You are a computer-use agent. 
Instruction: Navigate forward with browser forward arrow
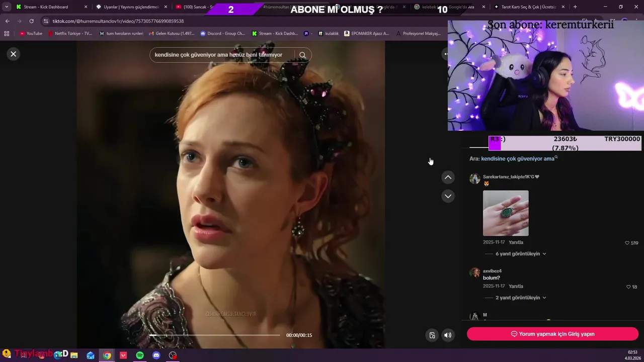[19, 21]
